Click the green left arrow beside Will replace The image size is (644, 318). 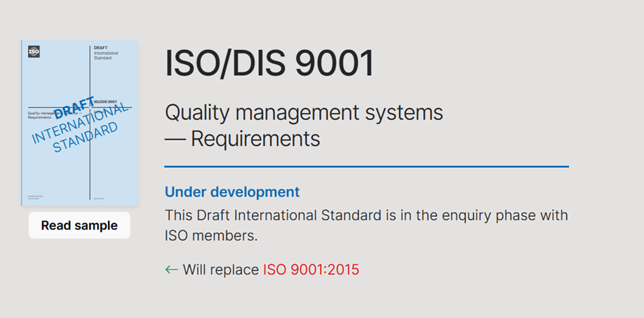coord(171,270)
